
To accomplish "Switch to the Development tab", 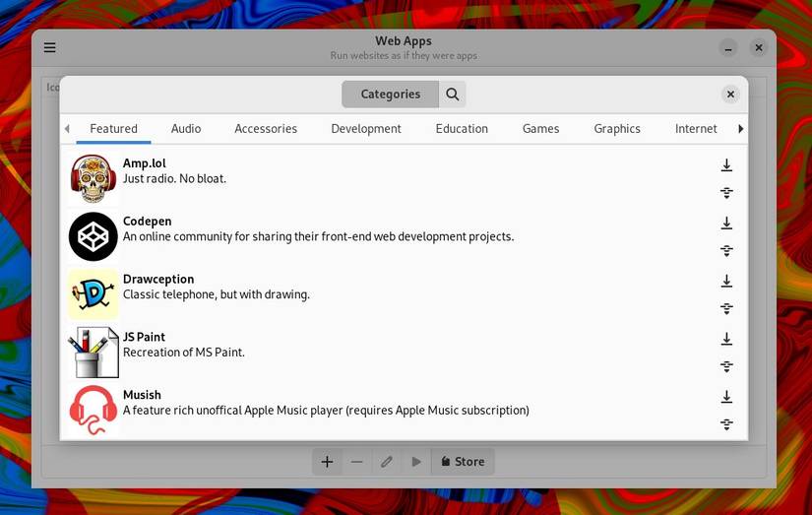I will pyautogui.click(x=366, y=129).
